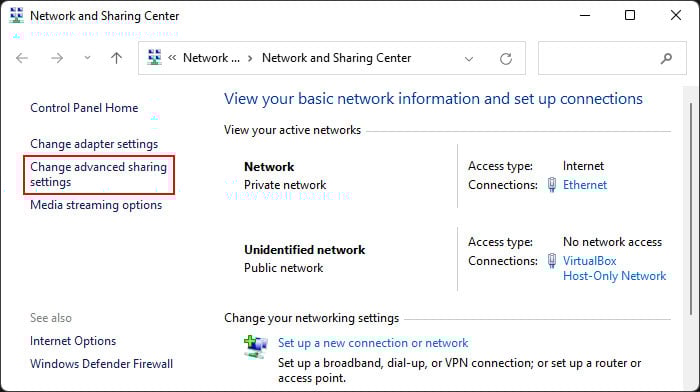Click the 'No network access' value

coord(612,242)
